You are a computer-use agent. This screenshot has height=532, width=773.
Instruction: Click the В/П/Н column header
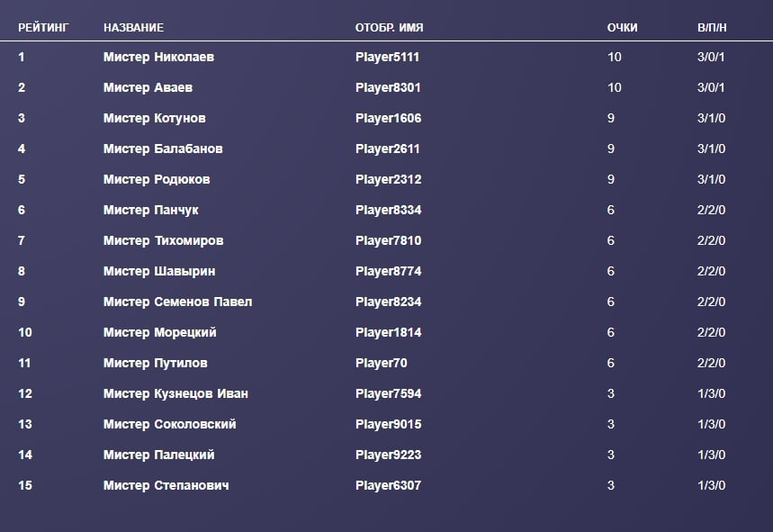point(712,27)
